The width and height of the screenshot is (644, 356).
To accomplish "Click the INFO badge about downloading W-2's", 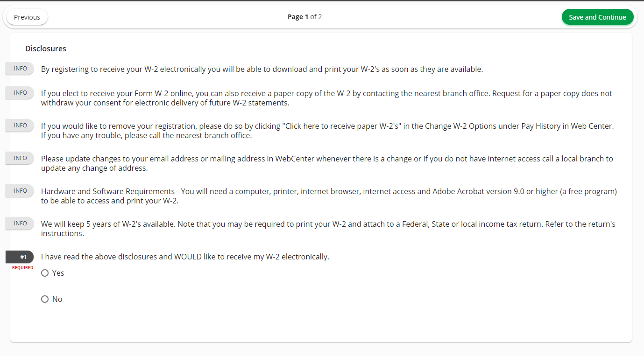I will tap(20, 69).
